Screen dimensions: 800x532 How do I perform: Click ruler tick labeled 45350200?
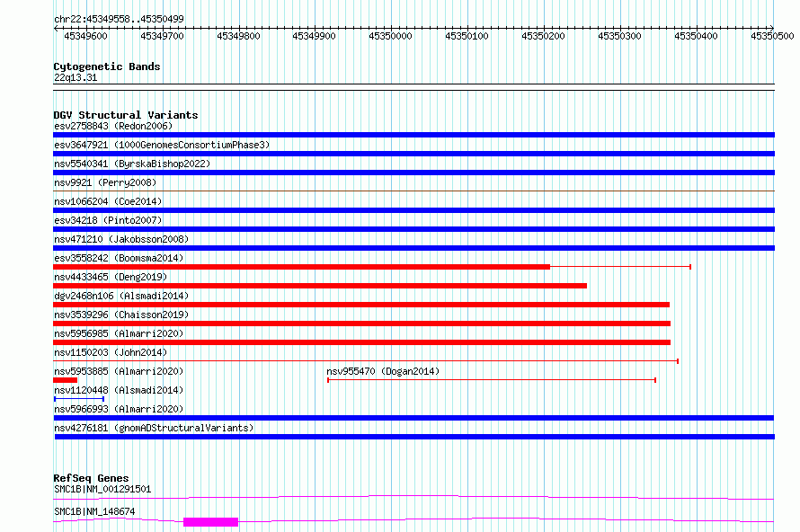[x=543, y=36]
